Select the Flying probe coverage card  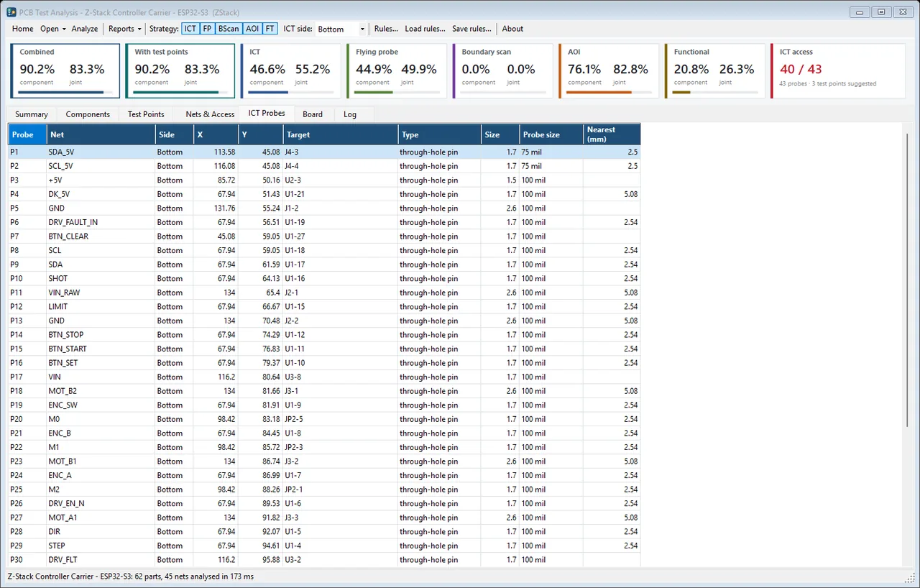397,71
